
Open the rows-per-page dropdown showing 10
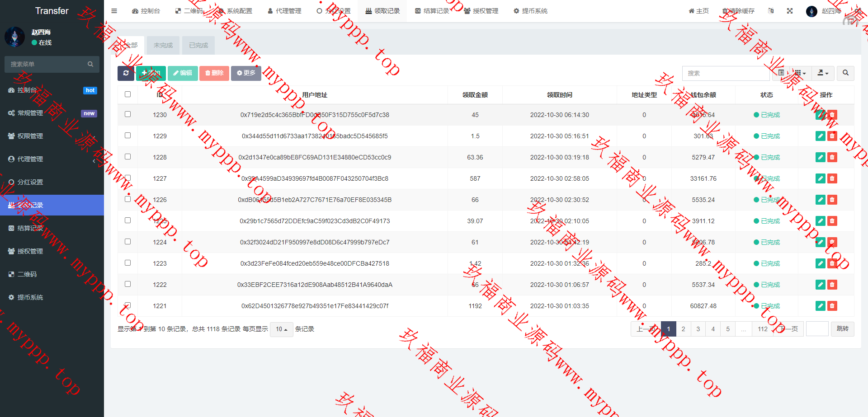point(281,329)
